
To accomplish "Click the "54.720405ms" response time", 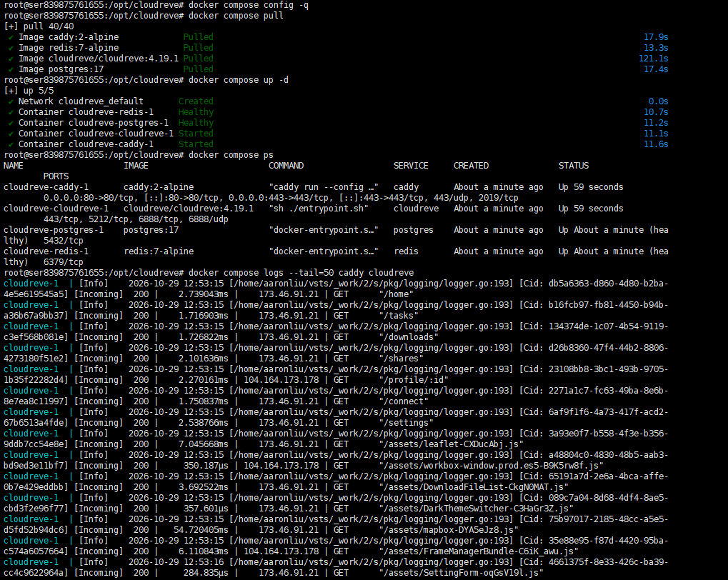I will pyautogui.click(x=201, y=530).
